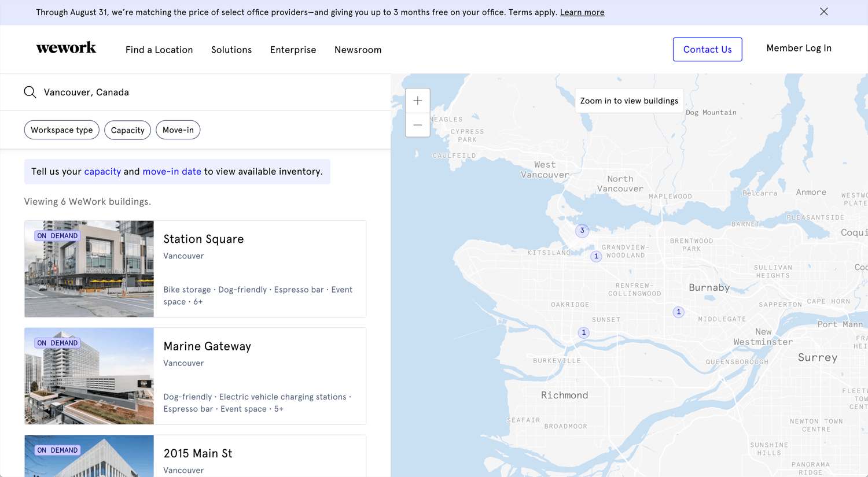This screenshot has width=868, height=477.
Task: Zoom out the map with minus button
Action: [x=418, y=125]
